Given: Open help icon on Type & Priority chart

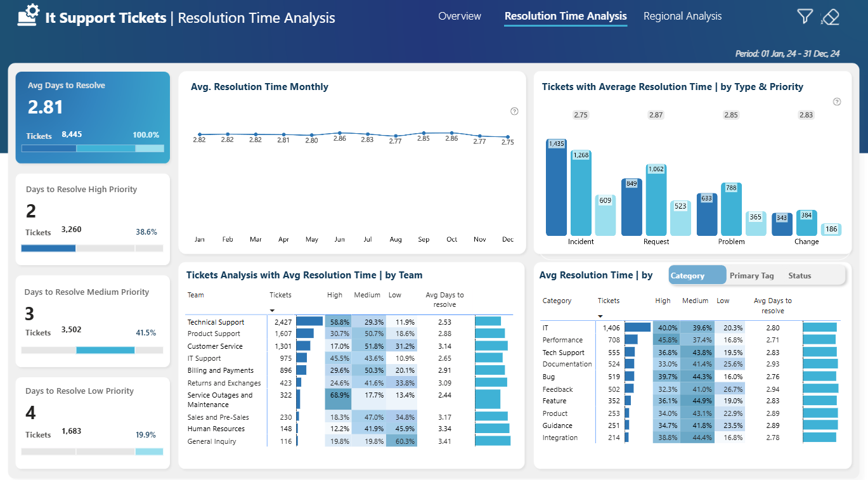Looking at the screenshot, I should tap(836, 101).
